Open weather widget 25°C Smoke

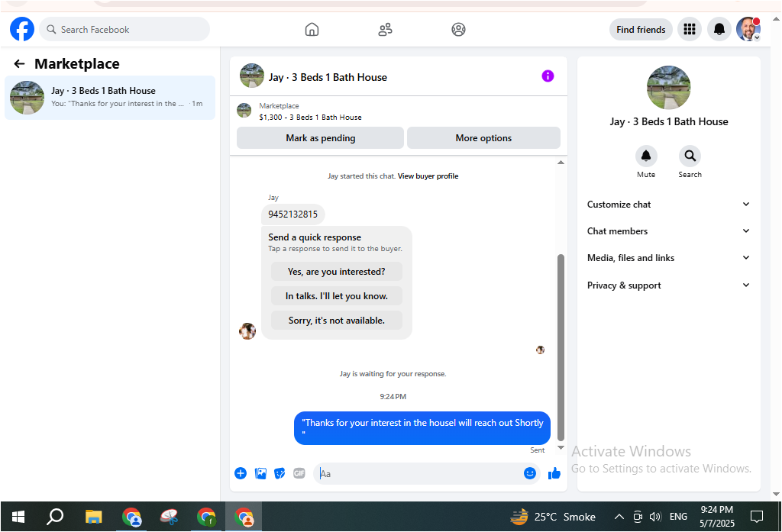point(553,517)
